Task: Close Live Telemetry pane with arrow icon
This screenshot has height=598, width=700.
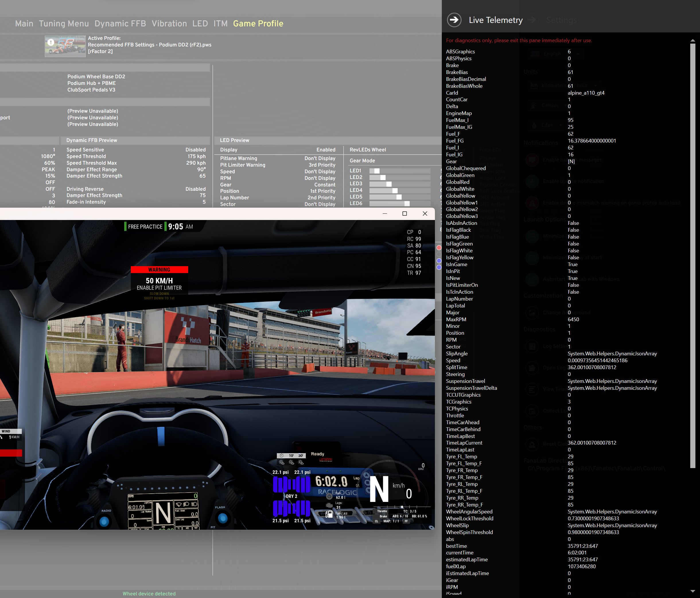Action: click(x=454, y=20)
